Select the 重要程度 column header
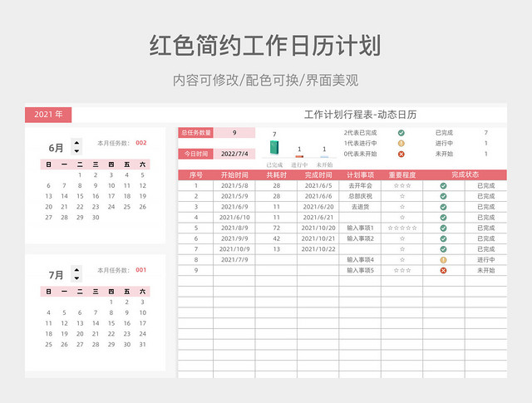The height and width of the screenshot is (403, 532). coord(402,175)
